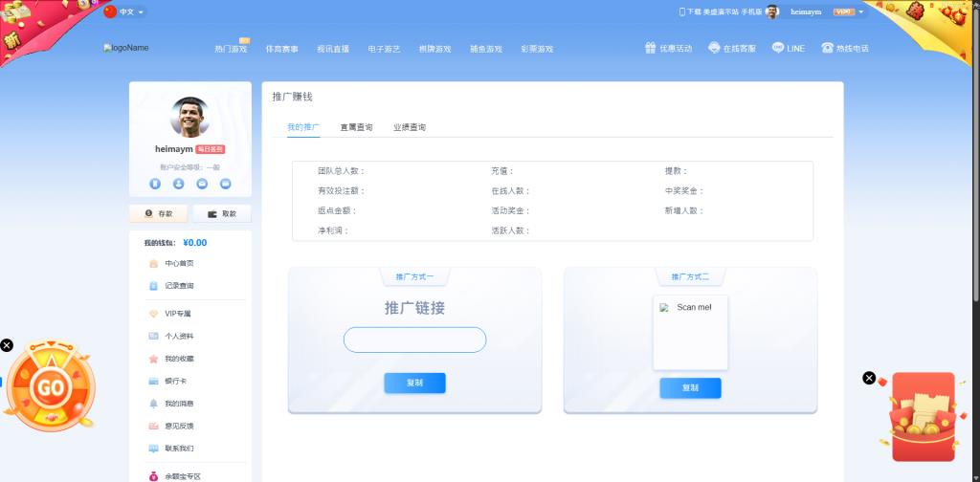Image resolution: width=980 pixels, height=482 pixels.
Task: Click the 优惠活动 gift icon
Action: tap(650, 48)
